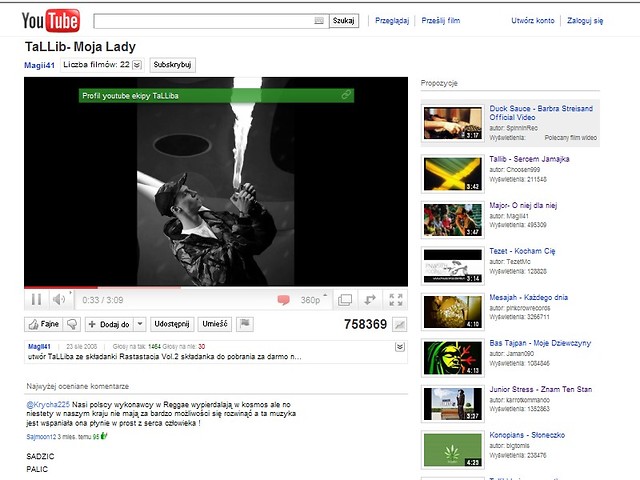Image resolution: width=640 pixels, height=480 pixels.
Task: Show video statistics graph icon
Action: coord(399,325)
